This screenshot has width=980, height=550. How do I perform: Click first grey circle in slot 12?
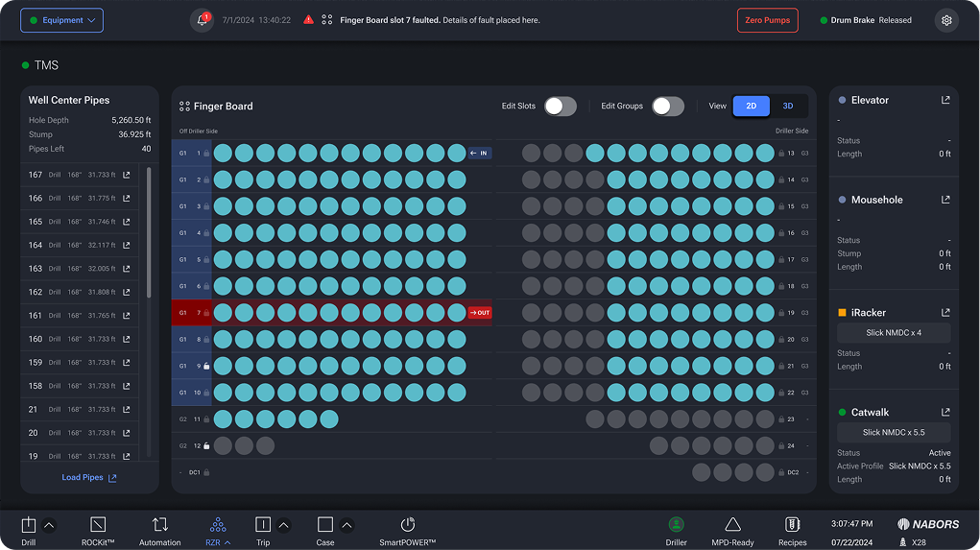click(x=223, y=445)
